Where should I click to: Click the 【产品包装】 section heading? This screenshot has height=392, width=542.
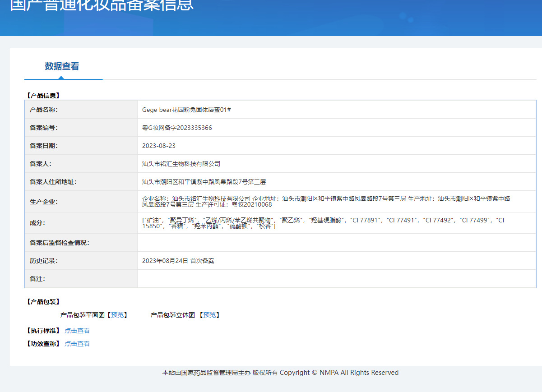pos(43,302)
